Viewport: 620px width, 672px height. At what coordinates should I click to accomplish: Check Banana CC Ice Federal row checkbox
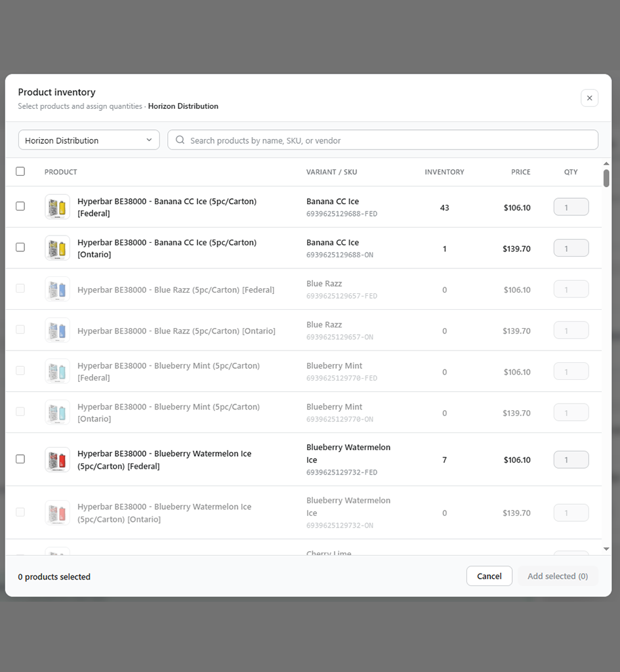(20, 206)
